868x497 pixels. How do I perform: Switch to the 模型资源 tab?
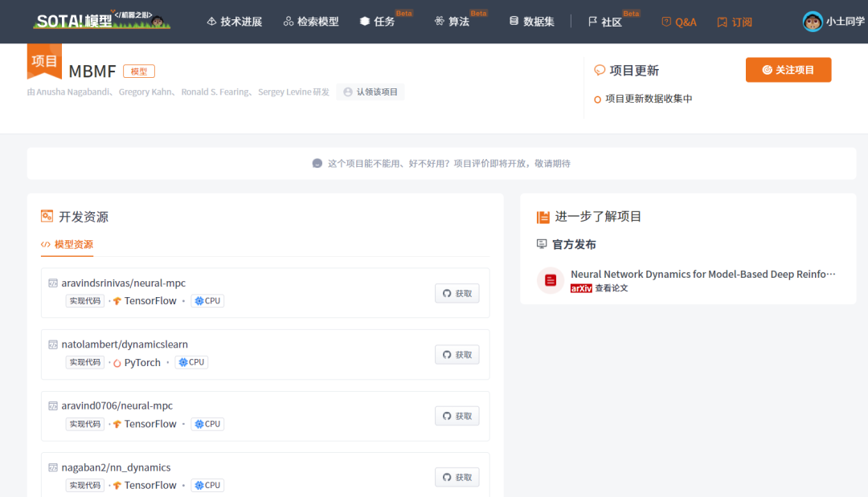click(x=67, y=245)
